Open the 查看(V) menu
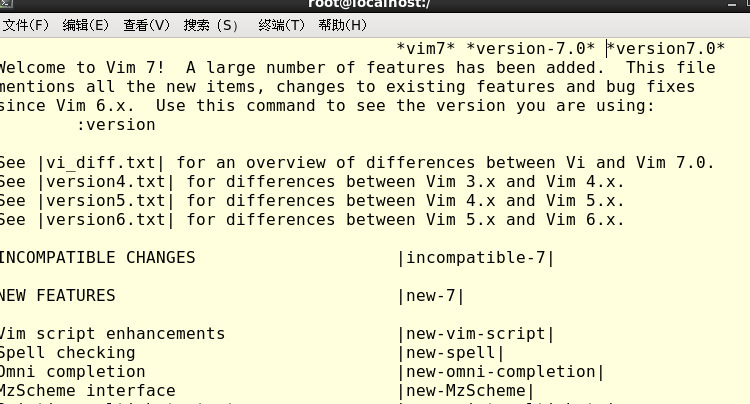The height and width of the screenshot is (404, 750). (x=146, y=25)
